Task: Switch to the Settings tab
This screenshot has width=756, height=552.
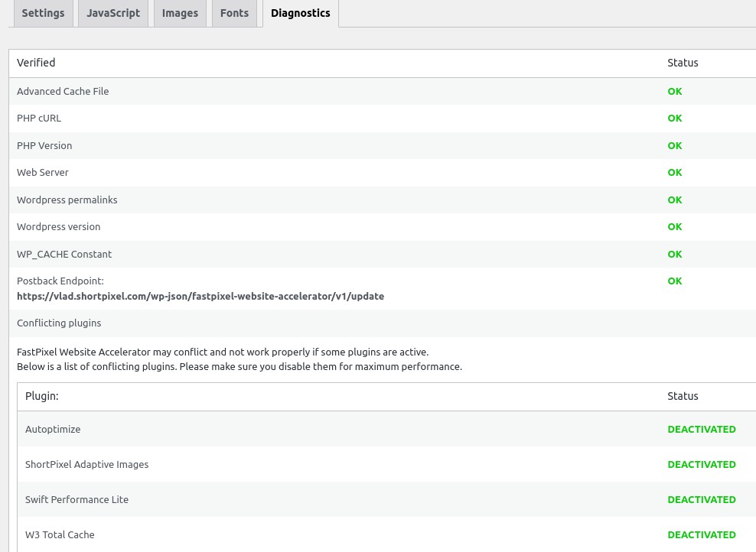Action: [x=43, y=14]
